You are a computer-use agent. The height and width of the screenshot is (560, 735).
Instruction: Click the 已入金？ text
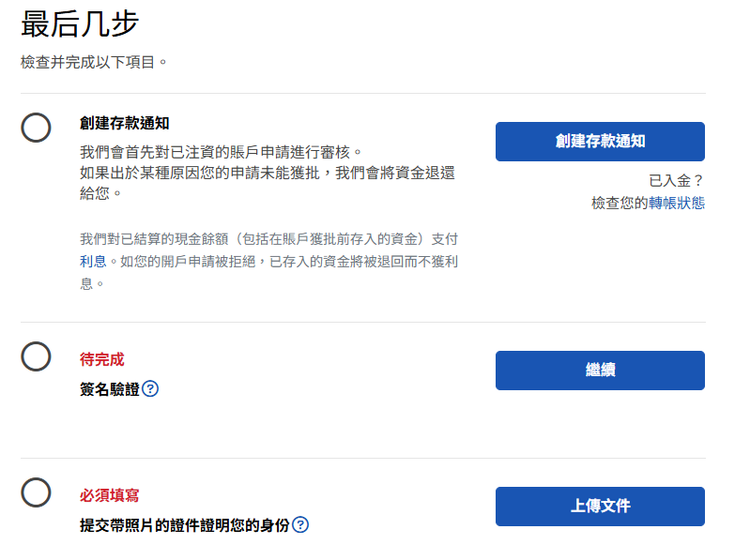pyautogui.click(x=676, y=180)
